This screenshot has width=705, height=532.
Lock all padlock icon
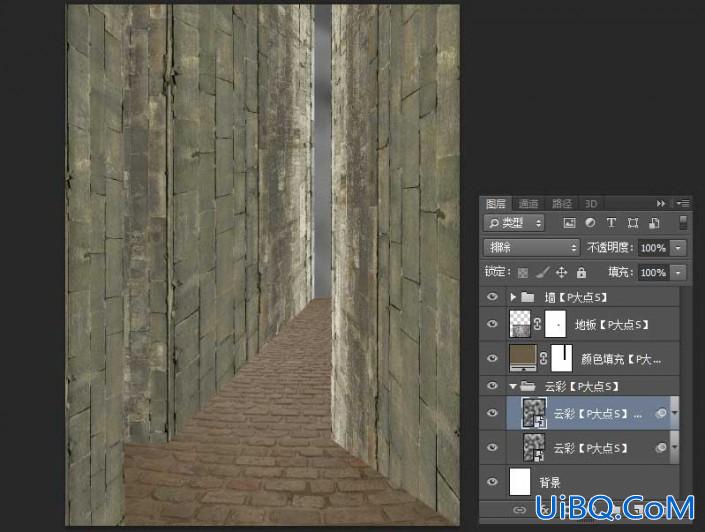(581, 273)
